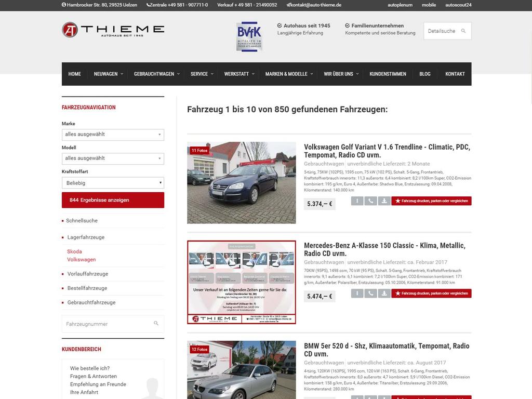The image size is (532, 399).
Task: Click the Detailsuche search field
Action: pos(447,31)
